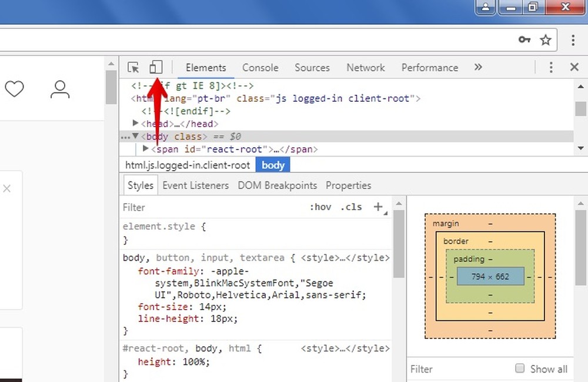The image size is (588, 382).
Task: Click the heart activity icon
Action: click(x=14, y=89)
